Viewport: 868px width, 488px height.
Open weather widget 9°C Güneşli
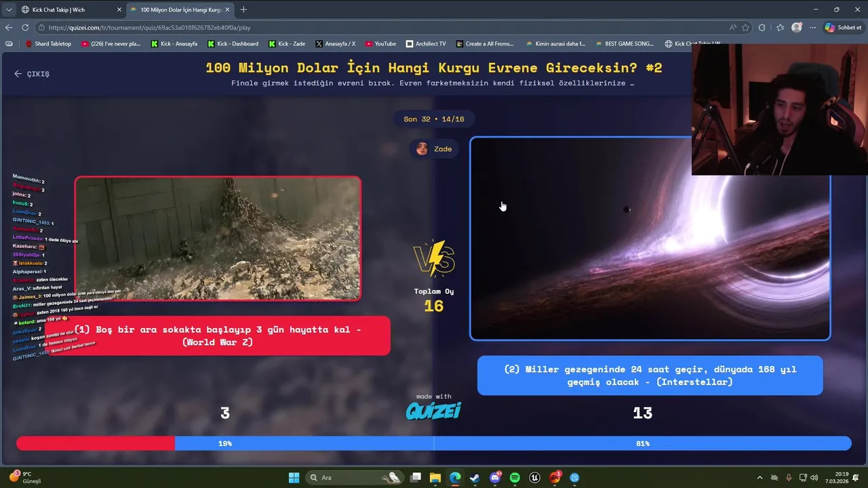pos(25,478)
